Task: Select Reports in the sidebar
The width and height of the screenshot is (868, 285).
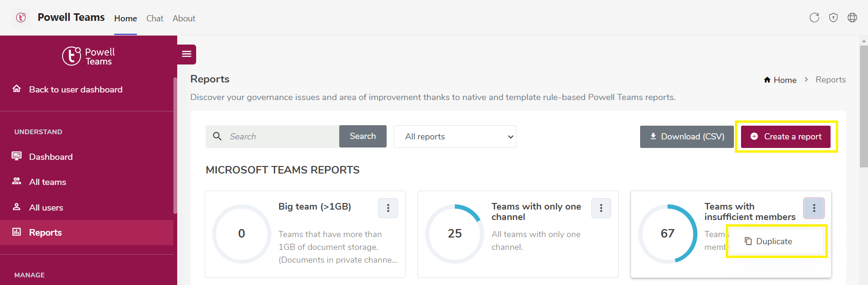Action: tap(87, 232)
